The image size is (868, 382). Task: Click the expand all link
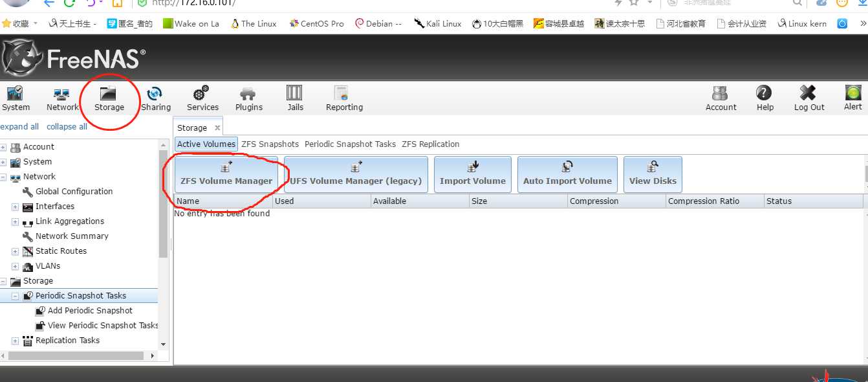tap(19, 126)
